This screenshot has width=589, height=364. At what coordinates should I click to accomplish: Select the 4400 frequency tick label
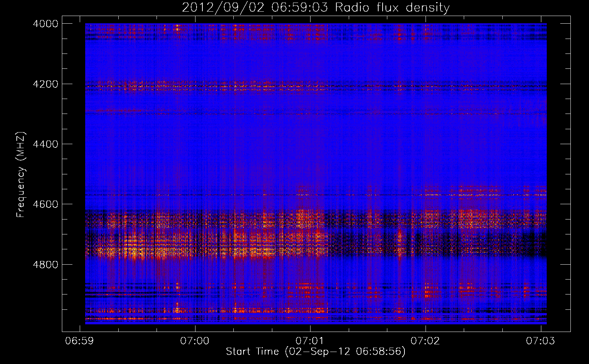pyautogui.click(x=46, y=144)
